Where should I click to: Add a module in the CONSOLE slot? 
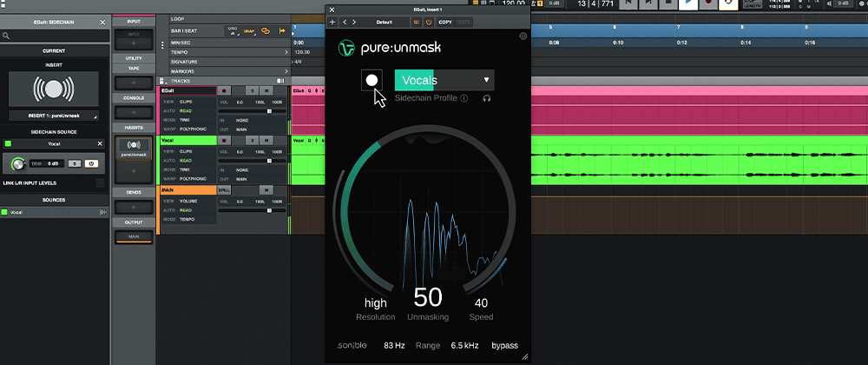point(133,112)
